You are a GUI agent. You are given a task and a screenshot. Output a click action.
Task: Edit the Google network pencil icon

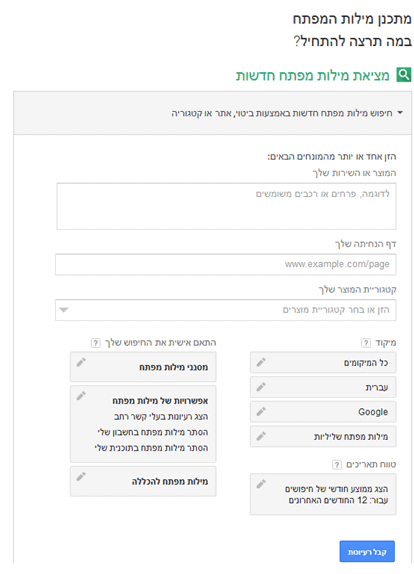(261, 411)
